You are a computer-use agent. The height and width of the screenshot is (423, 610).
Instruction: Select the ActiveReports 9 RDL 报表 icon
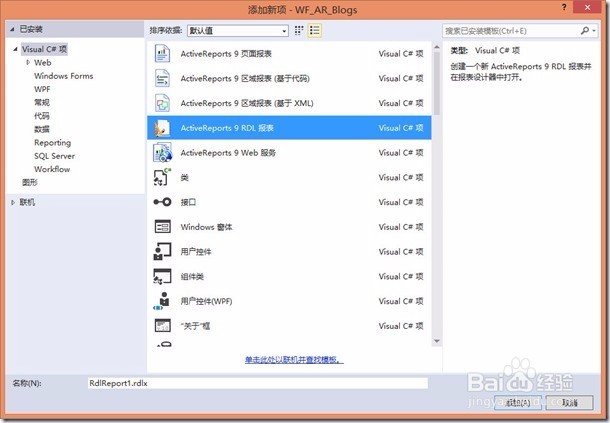tap(162, 128)
